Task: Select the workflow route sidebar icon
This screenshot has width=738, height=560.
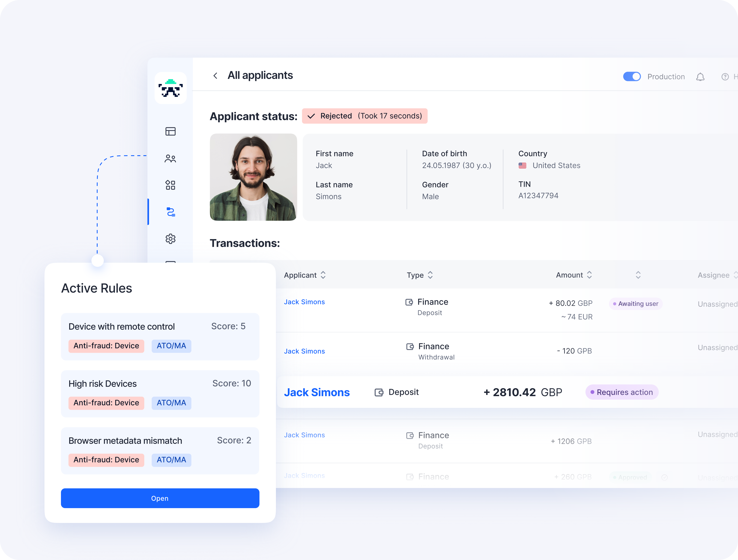Action: [170, 212]
